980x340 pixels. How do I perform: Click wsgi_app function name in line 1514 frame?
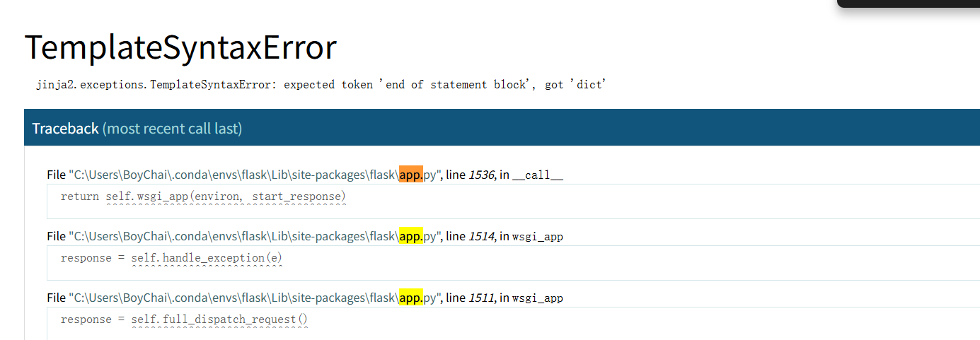click(x=538, y=237)
